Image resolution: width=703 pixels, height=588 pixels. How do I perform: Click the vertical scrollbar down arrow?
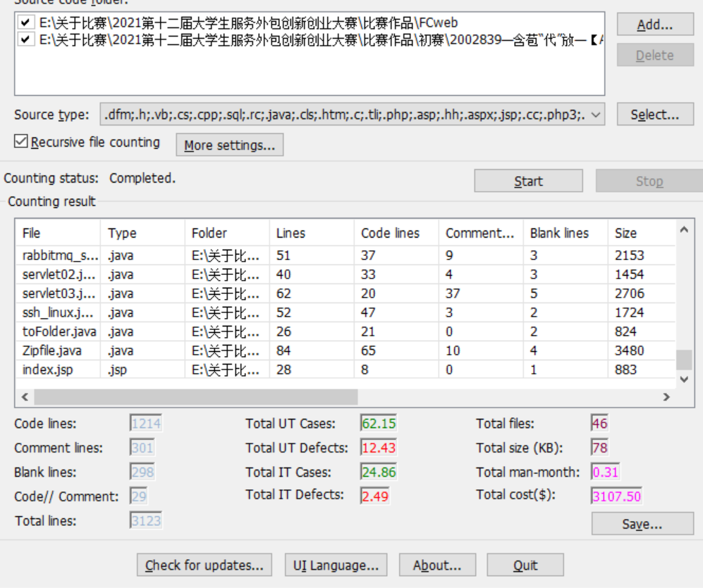pos(684,379)
